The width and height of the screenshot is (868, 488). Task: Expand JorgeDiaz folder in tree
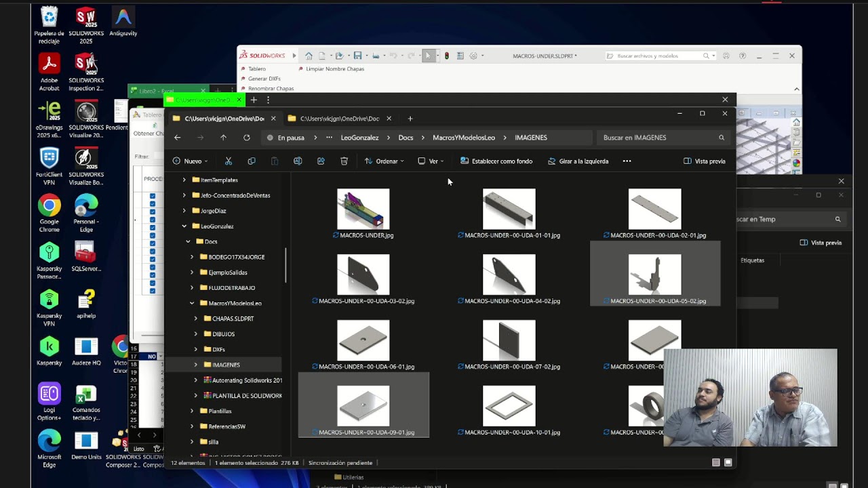(x=184, y=211)
